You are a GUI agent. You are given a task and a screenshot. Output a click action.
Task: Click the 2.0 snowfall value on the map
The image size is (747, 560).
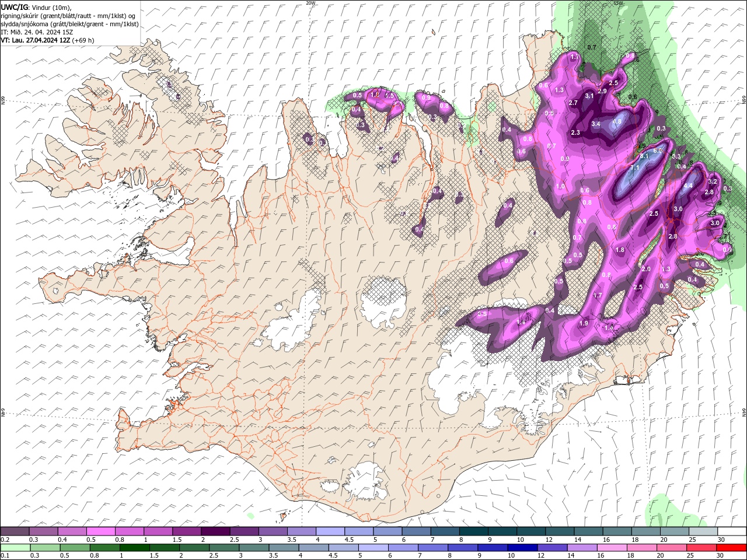coord(645,269)
